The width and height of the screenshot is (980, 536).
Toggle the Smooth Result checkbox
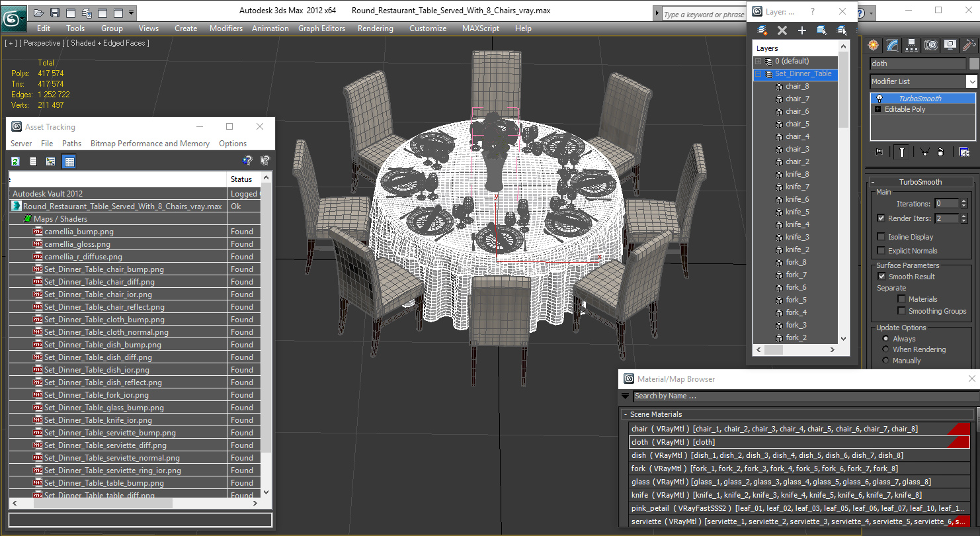coord(881,276)
